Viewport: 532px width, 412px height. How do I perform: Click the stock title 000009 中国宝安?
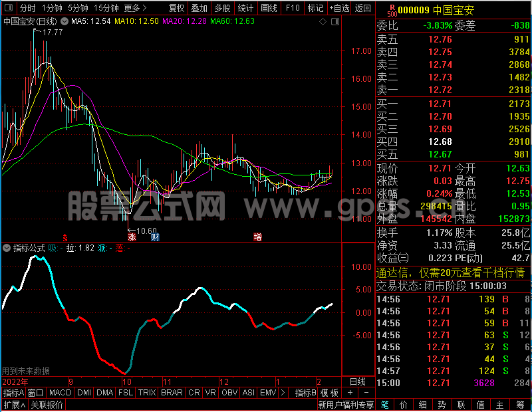point(436,10)
